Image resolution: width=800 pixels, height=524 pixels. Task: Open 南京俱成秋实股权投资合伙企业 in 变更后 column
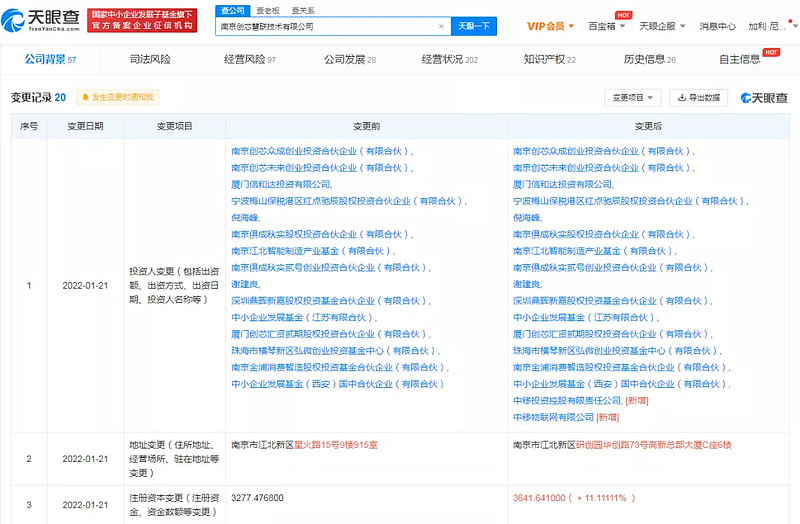[x=602, y=234]
